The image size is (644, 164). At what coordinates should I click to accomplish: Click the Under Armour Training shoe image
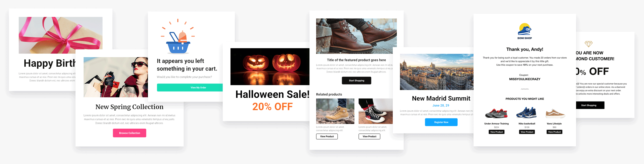click(496, 113)
